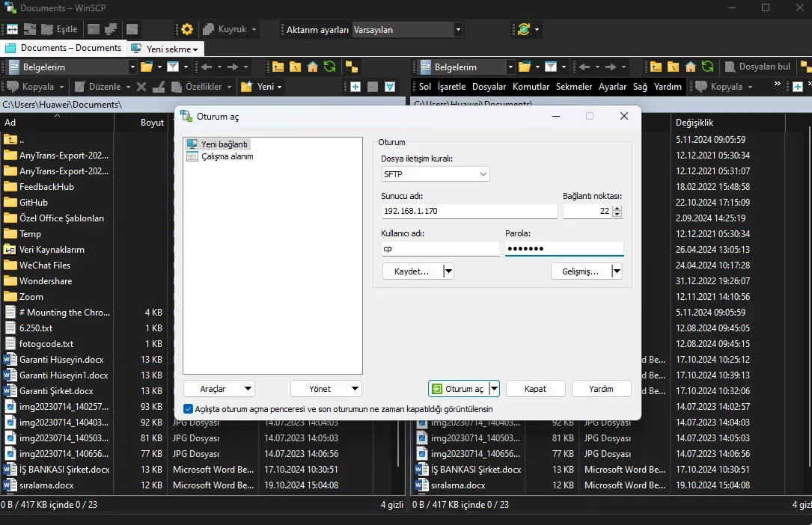Open the Yönet dropdown button
This screenshot has height=525, width=812.
[326, 389]
